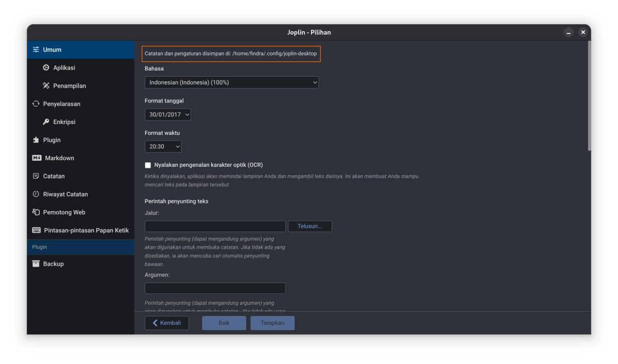The width and height of the screenshot is (618, 364).
Task: Click the Penampilan brush-and-ruler icon
Action: pyautogui.click(x=46, y=86)
